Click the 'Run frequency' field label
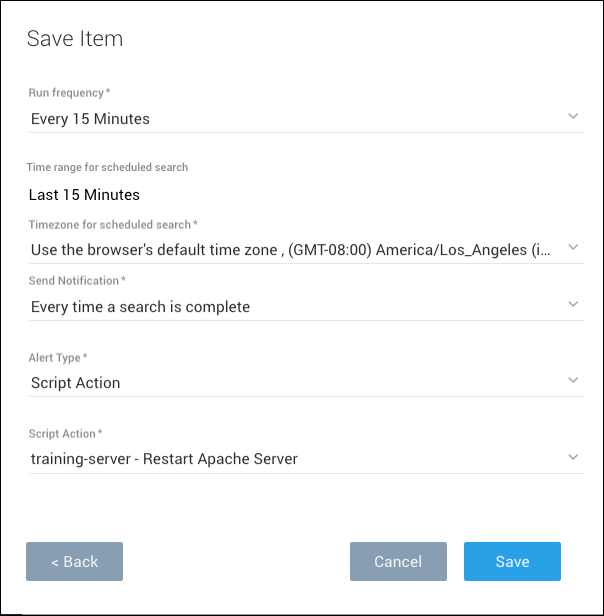The width and height of the screenshot is (604, 616). pyautogui.click(x=68, y=93)
